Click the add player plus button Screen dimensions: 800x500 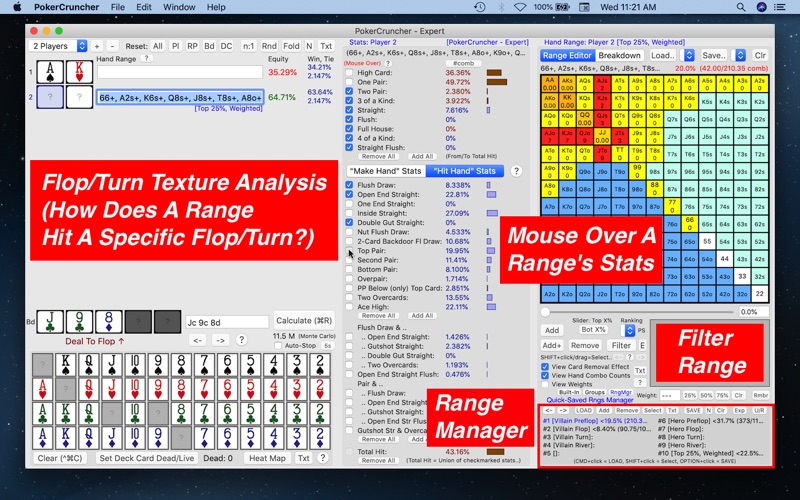pyautogui.click(x=97, y=46)
